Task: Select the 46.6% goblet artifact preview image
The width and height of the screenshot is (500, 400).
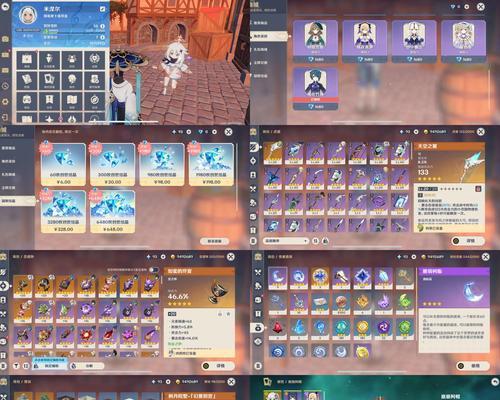Action: coord(219,292)
